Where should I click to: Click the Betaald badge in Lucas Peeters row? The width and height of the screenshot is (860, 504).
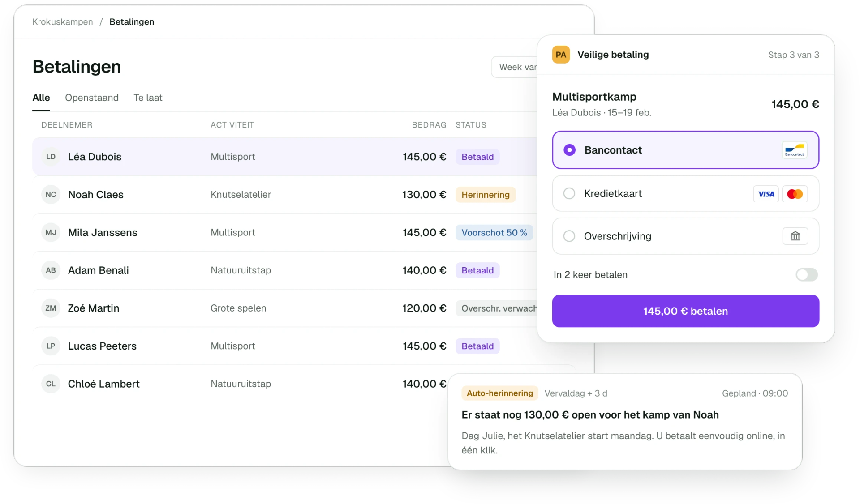[x=477, y=346]
